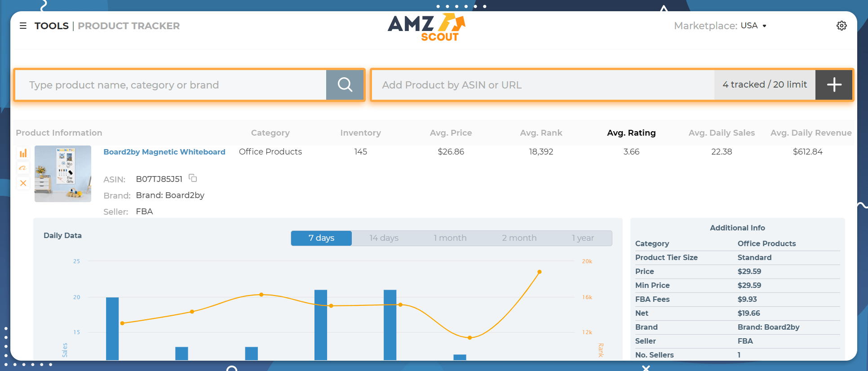Click the FBA Fees value '$9.93'
The image size is (868, 371).
pos(747,299)
